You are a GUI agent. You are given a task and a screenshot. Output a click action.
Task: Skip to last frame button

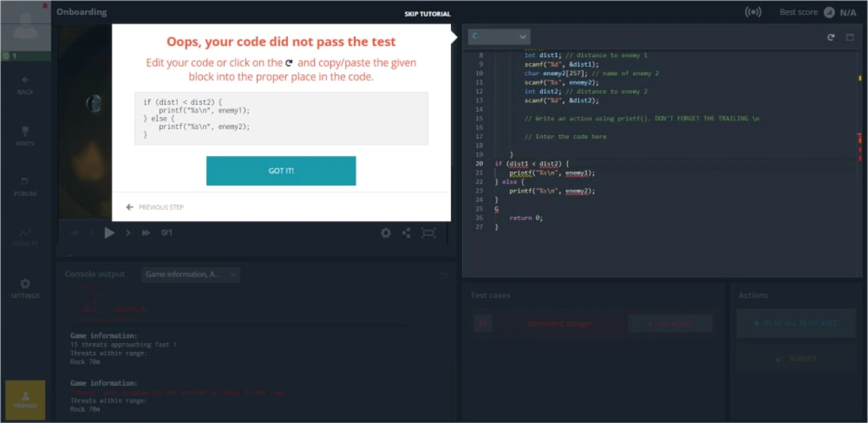pos(146,232)
